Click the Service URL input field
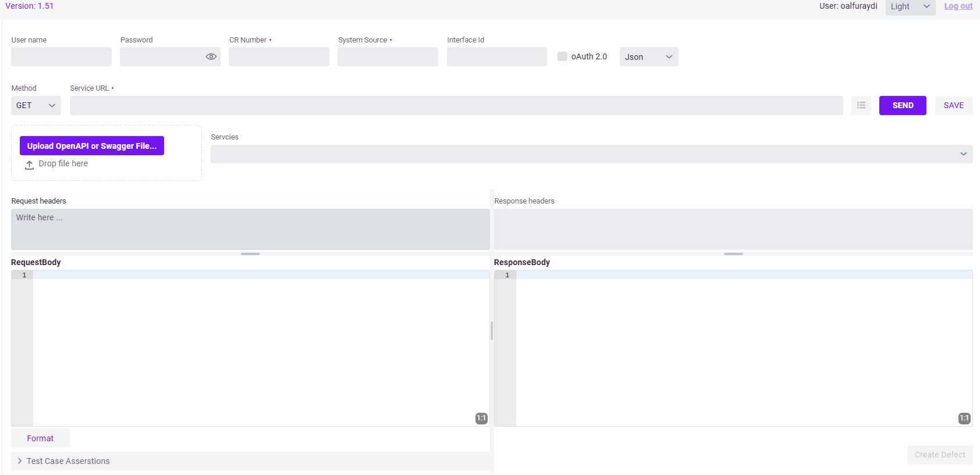This screenshot has width=980, height=475. pyautogui.click(x=456, y=106)
